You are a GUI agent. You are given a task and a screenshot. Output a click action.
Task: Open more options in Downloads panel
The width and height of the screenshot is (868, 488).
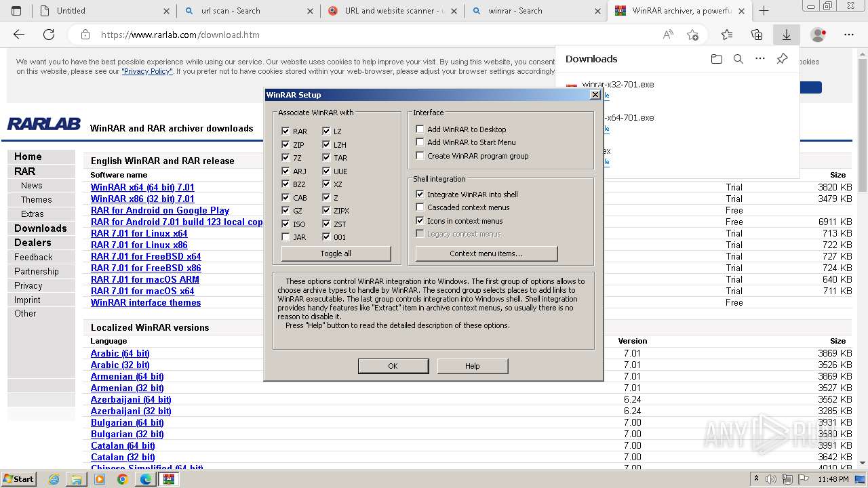point(760,59)
